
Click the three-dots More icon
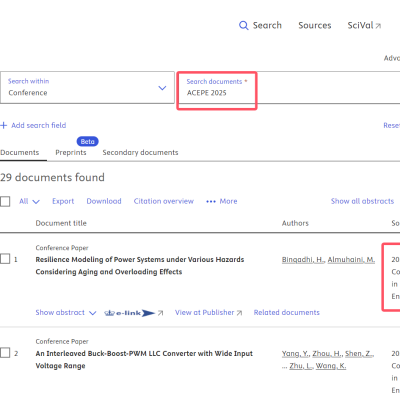coord(211,201)
